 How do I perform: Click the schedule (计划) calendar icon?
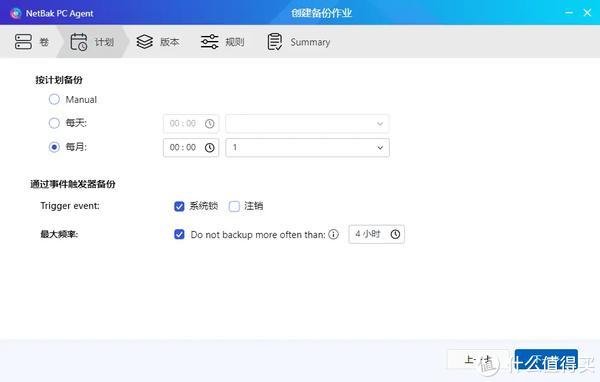(x=79, y=42)
